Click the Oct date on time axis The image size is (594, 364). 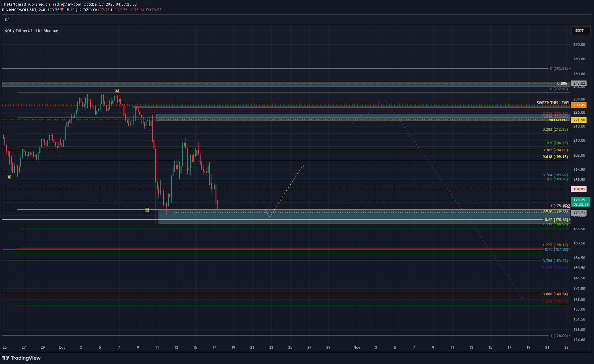tap(62, 347)
